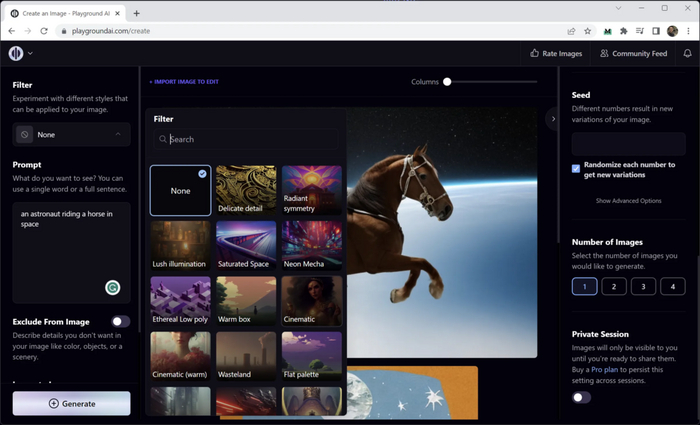
Task: Click the Generate button
Action: (71, 403)
